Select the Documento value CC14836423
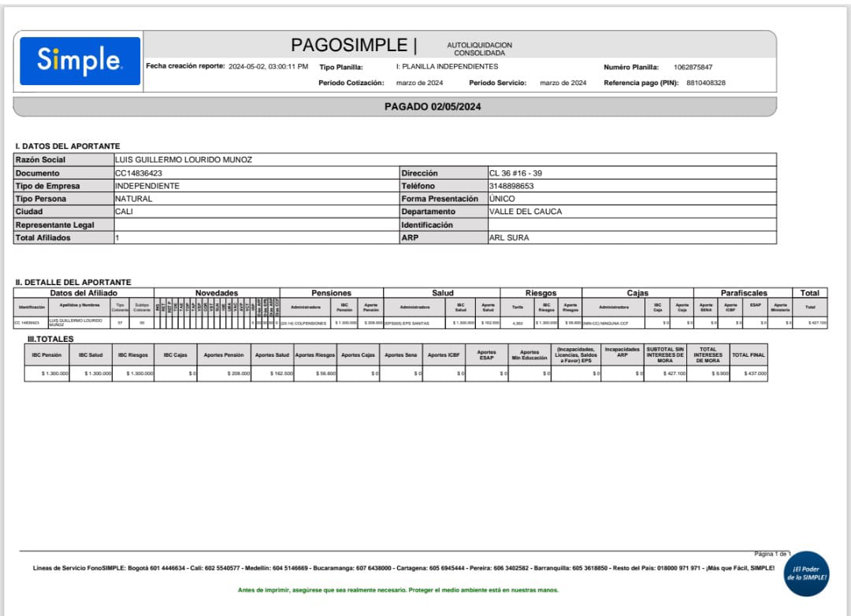 click(139, 173)
